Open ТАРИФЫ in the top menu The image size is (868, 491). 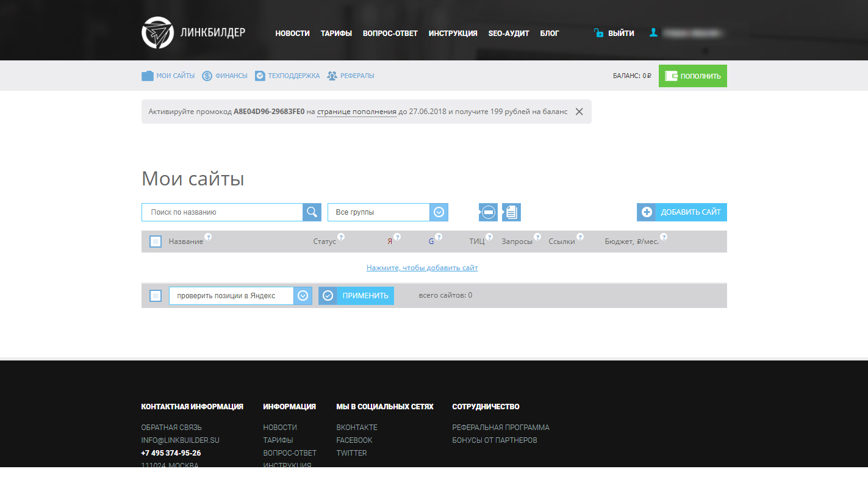pyautogui.click(x=336, y=34)
